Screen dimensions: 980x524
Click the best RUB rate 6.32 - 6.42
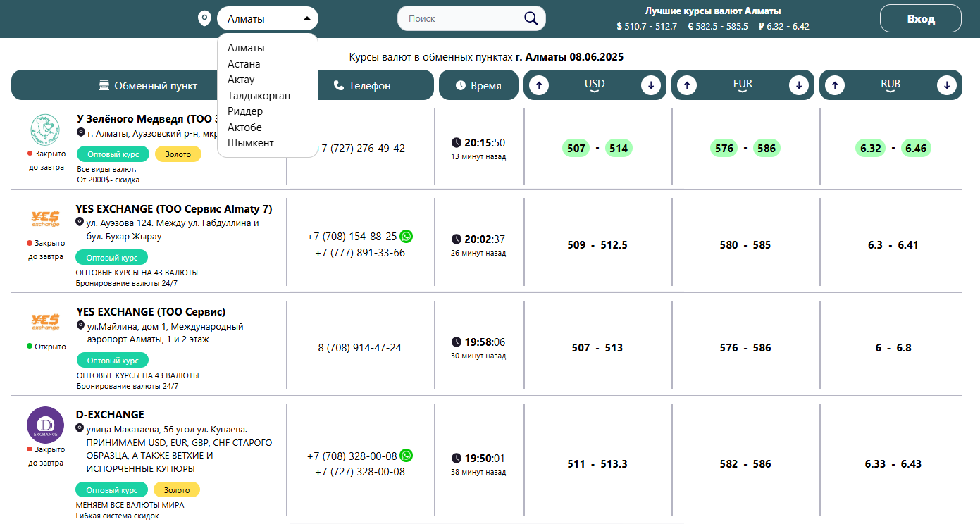[783, 27]
